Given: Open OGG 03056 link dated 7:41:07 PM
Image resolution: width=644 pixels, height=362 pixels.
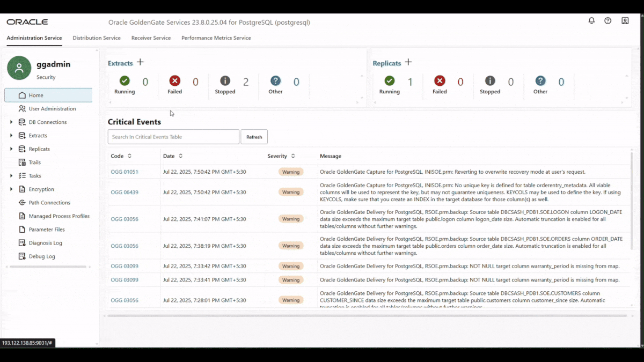Looking at the screenshot, I should (125, 219).
